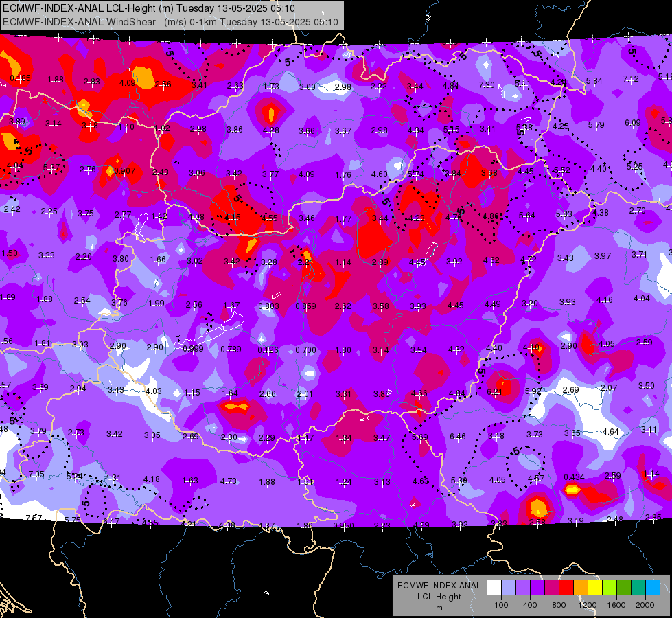Click the wind shear value 0.999
672x618 pixels.
pos(194,348)
